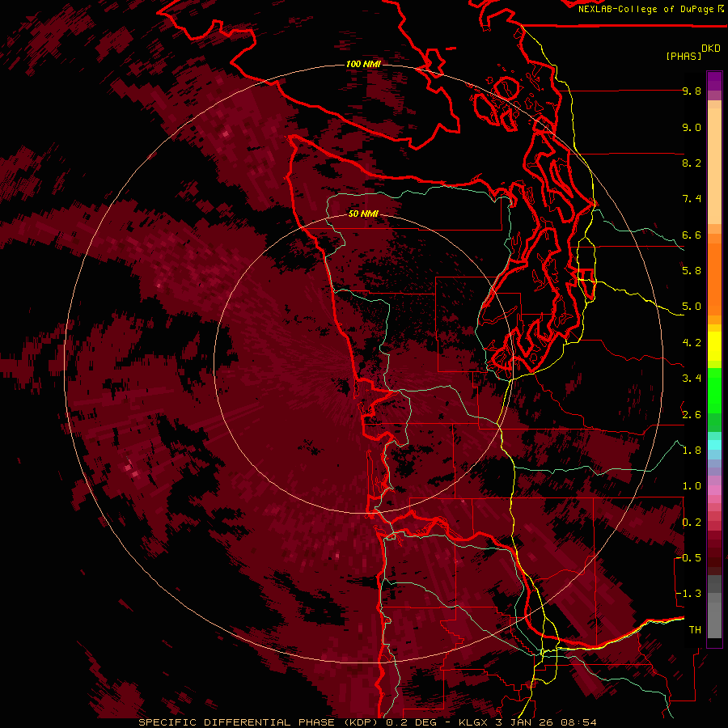
Task: Click the 3 JAN 26 date in caption
Action: [x=525, y=722]
